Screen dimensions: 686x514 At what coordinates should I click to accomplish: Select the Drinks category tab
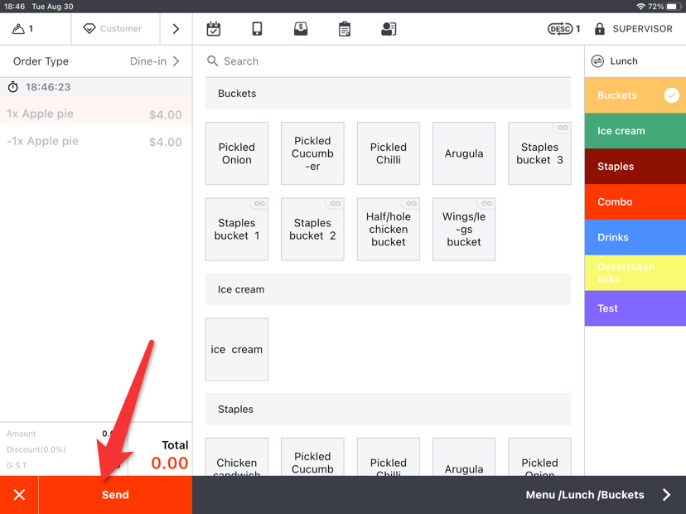click(x=635, y=237)
